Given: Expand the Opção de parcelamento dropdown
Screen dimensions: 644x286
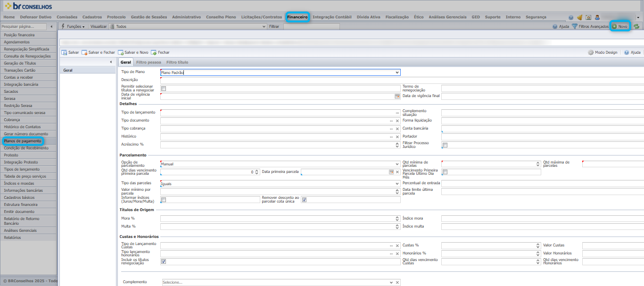Looking at the screenshot, I should click(x=397, y=164).
